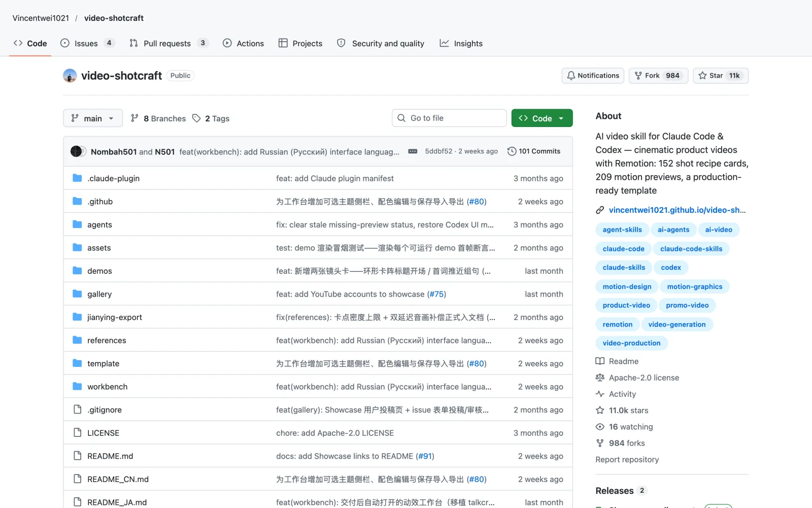Go to the Insights tab
This screenshot has width=812, height=508.
[x=461, y=43]
